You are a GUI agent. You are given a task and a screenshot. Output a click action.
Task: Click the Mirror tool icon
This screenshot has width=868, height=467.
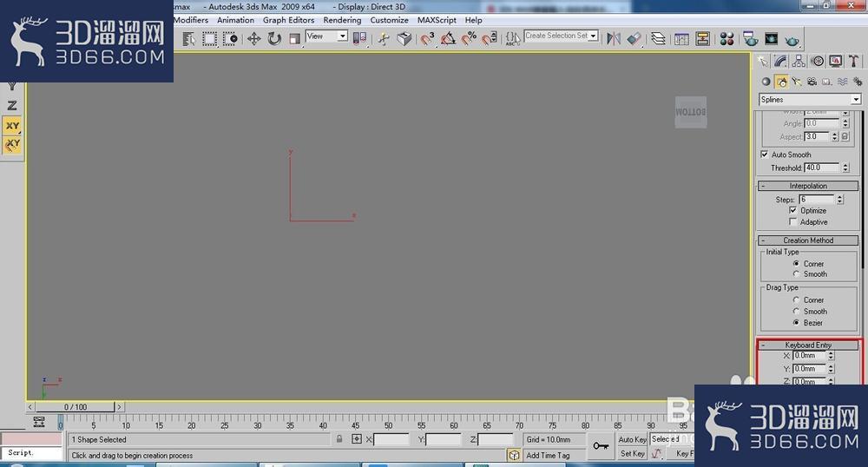(614, 39)
